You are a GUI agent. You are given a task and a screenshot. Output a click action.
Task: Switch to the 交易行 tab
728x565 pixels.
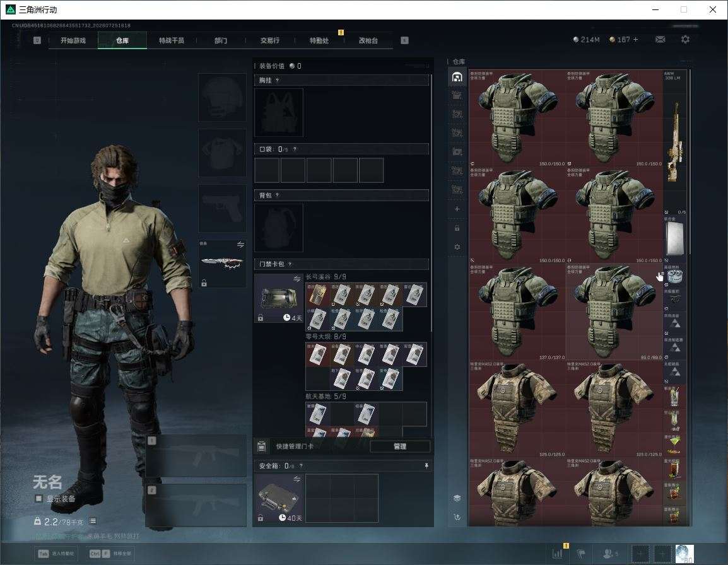[x=270, y=40]
